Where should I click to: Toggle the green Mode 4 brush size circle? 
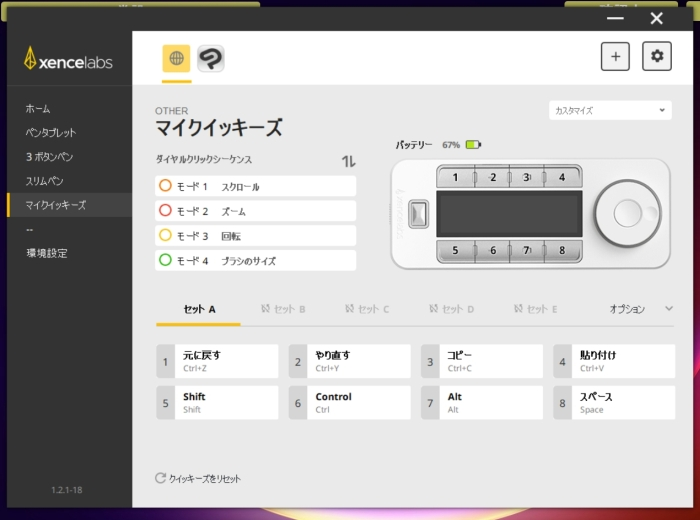pyautogui.click(x=165, y=260)
